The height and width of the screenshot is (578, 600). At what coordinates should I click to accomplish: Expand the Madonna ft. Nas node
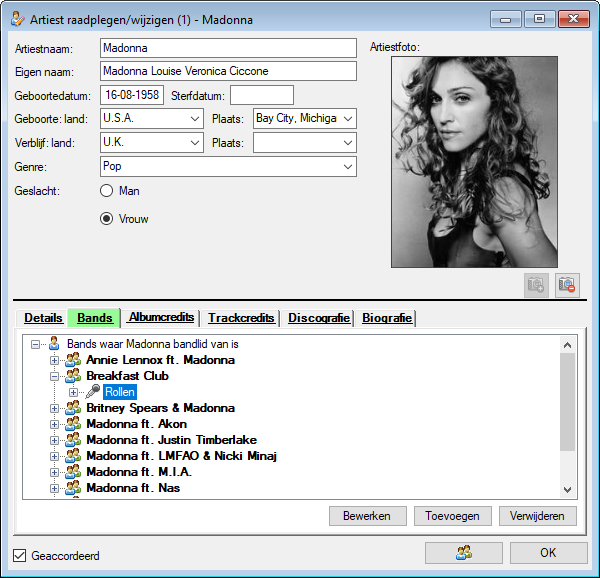click(54, 488)
